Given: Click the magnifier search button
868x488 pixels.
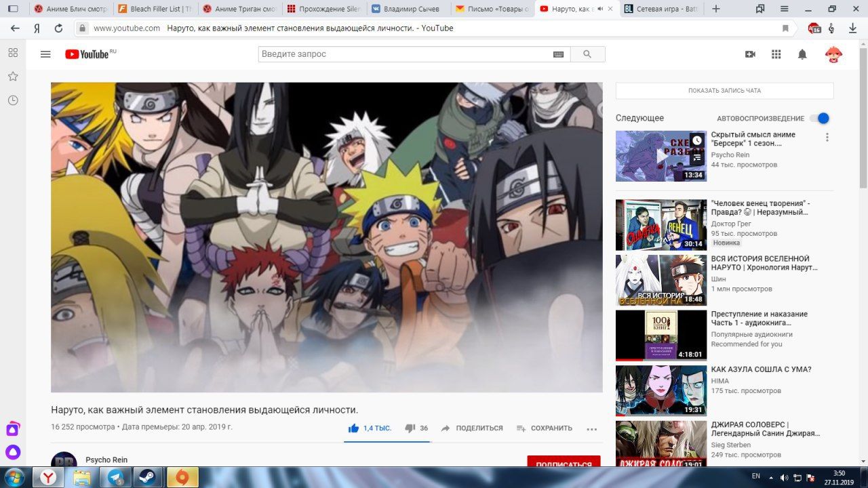Looking at the screenshot, I should (587, 54).
